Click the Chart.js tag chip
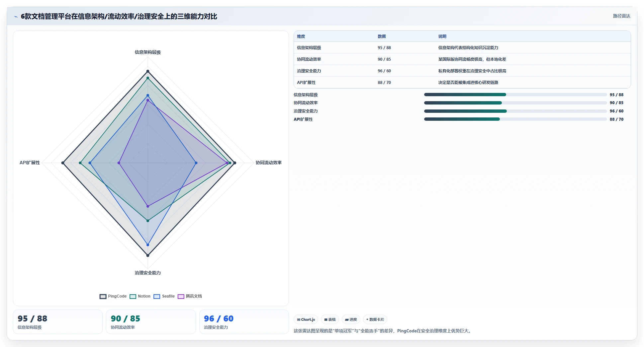This screenshot has height=347, width=644. point(306,319)
